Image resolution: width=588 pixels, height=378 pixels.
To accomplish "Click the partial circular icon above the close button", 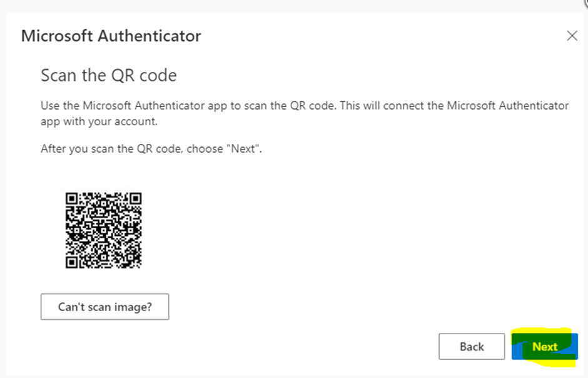I will point(585,3).
